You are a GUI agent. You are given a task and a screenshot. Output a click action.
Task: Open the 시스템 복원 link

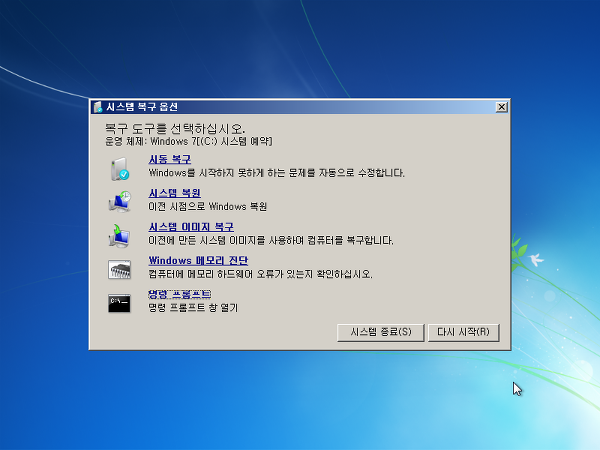[x=174, y=193]
